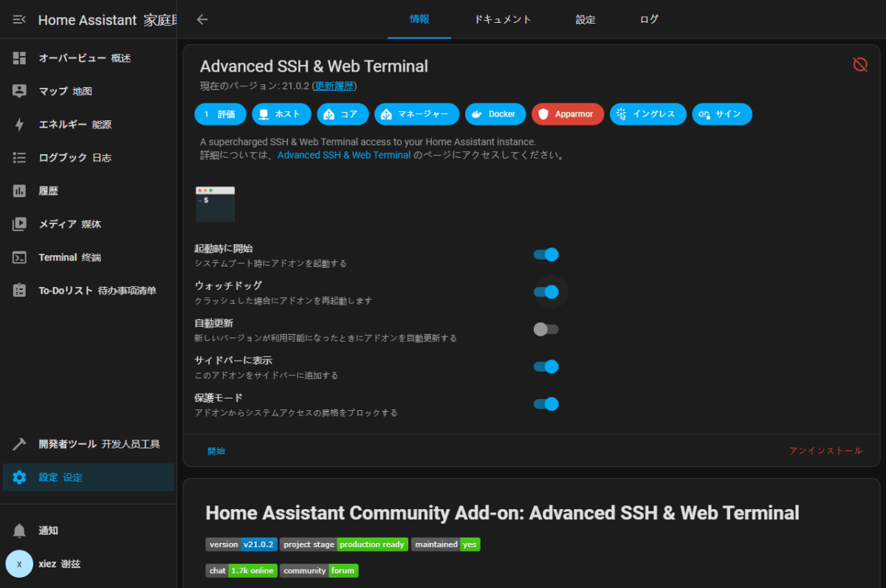Click the 評価 rating chip
The height and width of the screenshot is (588, 886).
[x=220, y=114]
